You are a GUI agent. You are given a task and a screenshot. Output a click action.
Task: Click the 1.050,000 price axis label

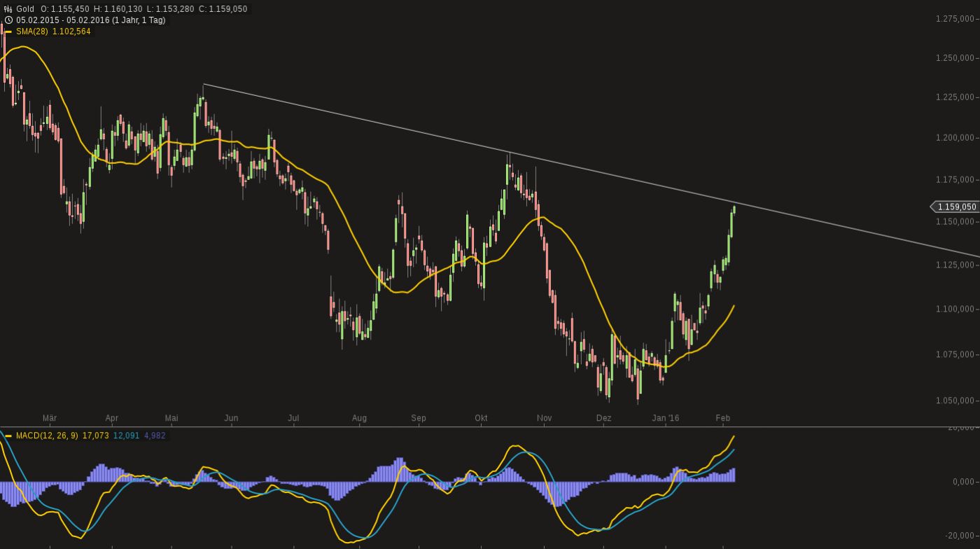coord(955,401)
